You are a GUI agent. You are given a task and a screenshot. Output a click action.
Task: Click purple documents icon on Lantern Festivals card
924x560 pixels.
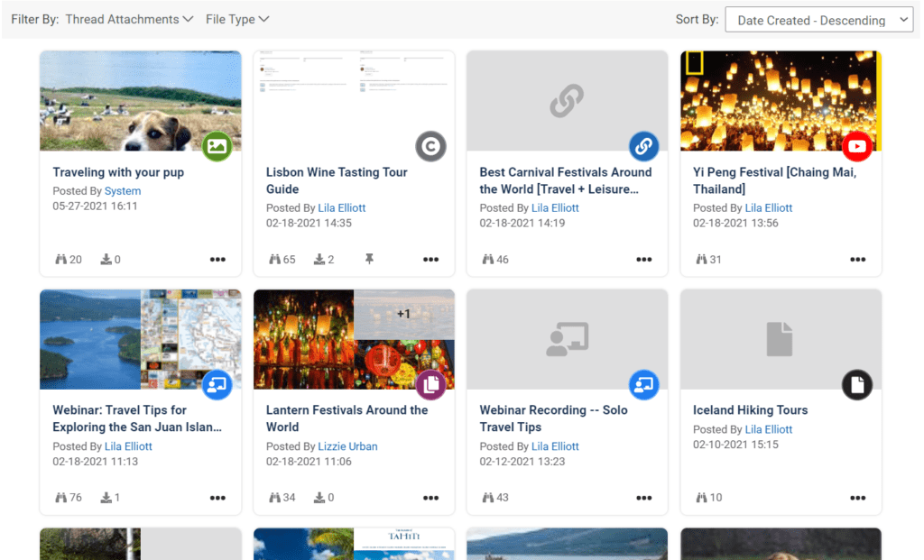[430, 384]
